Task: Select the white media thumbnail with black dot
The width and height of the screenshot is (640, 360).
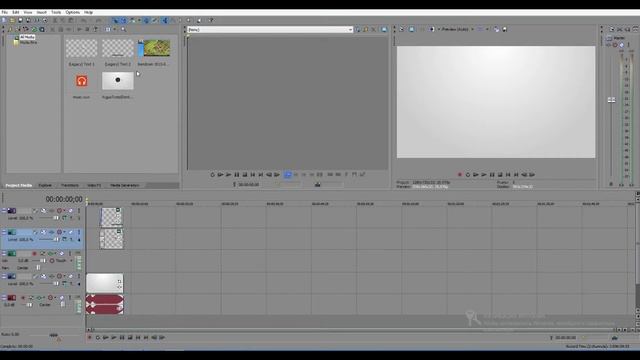Action: (x=118, y=81)
